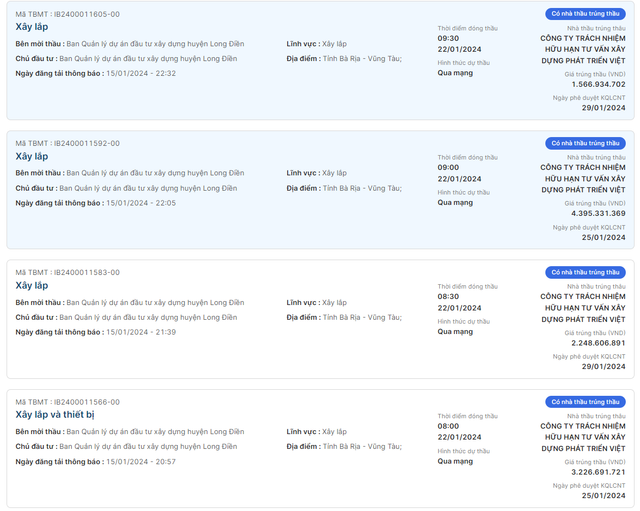640x511 pixels.
Task: Select the notice code IB2400011566-00
Action: [86, 402]
